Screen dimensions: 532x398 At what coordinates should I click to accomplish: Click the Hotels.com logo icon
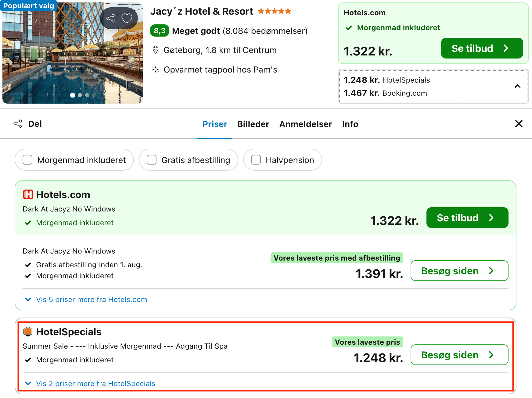[x=28, y=194]
